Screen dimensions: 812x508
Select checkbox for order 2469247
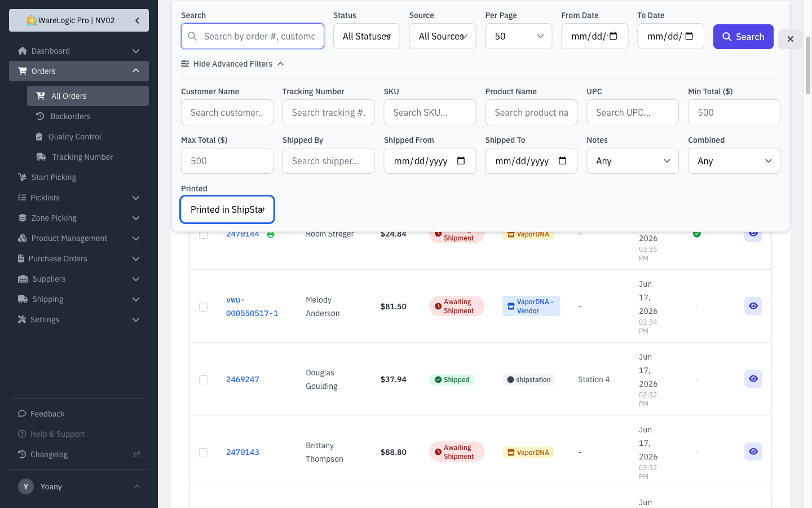click(204, 379)
